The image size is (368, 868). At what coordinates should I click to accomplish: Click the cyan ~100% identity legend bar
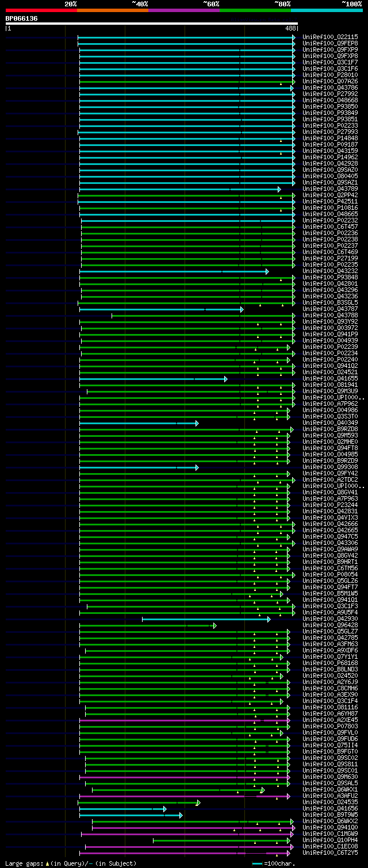click(x=327, y=10)
